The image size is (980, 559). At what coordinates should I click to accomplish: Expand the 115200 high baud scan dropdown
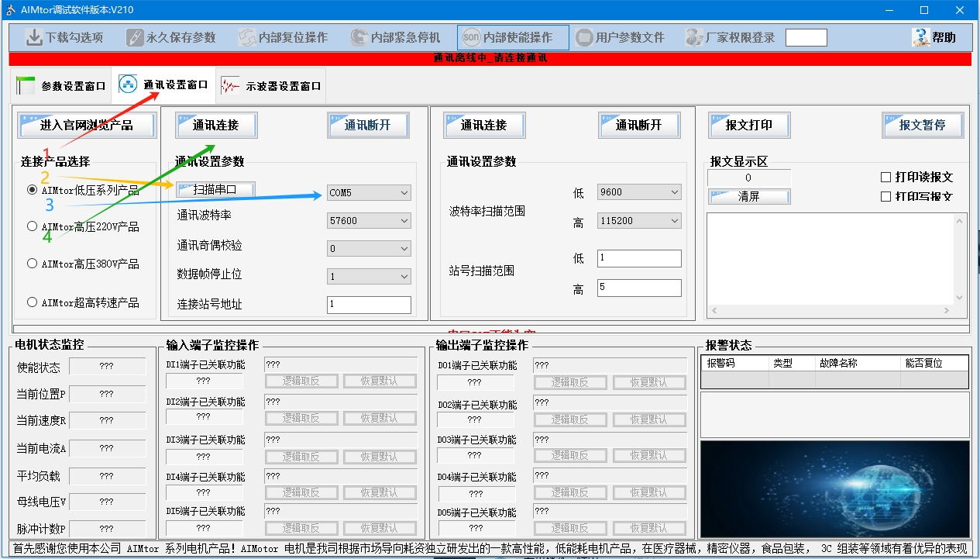click(x=639, y=221)
